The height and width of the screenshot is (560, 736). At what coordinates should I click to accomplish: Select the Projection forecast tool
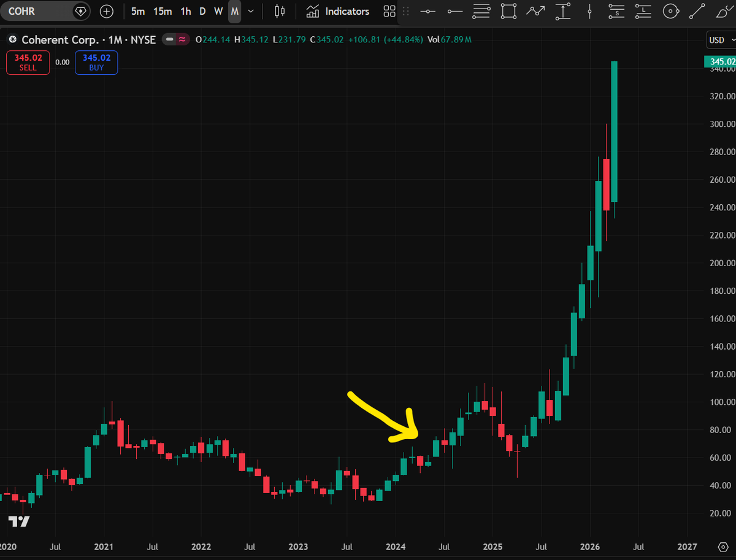click(x=562, y=11)
